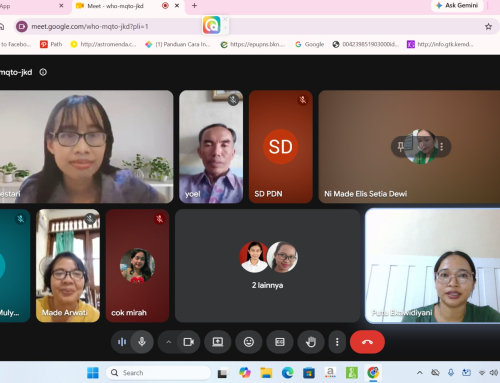Open more options three-dot menu

point(337,342)
